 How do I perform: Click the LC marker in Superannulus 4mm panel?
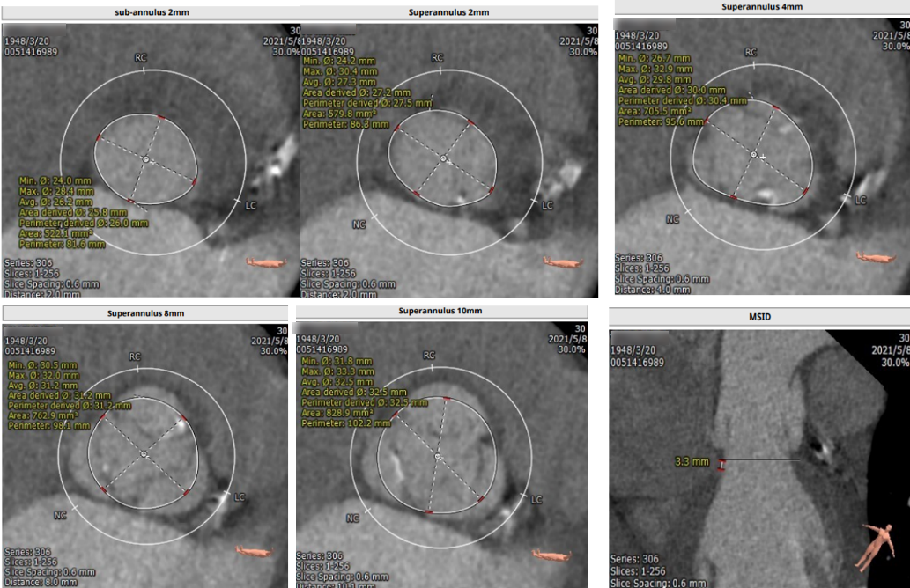pyautogui.click(x=860, y=200)
